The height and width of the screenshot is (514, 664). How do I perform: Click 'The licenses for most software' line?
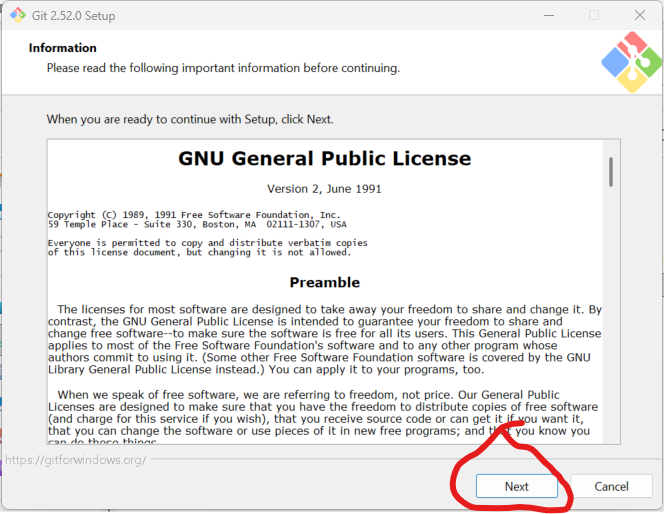329,310
